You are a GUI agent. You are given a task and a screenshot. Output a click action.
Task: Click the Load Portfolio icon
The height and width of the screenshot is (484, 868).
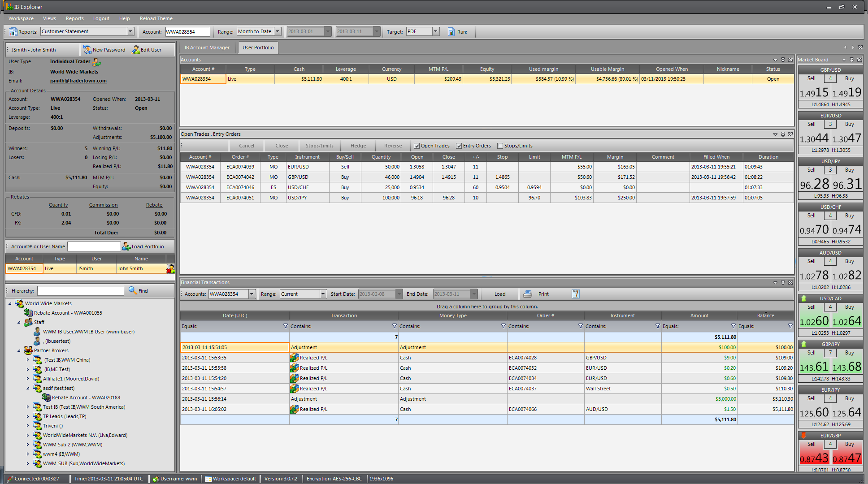click(127, 246)
